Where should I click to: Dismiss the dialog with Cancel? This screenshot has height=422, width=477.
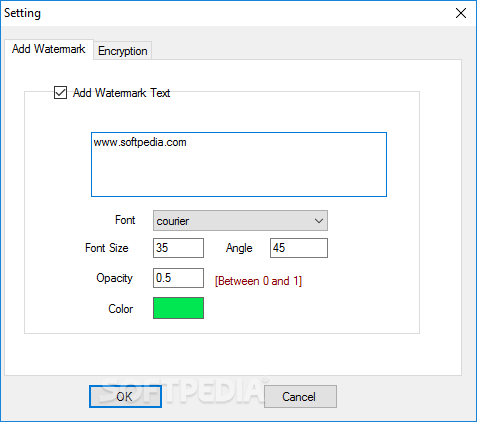[300, 396]
